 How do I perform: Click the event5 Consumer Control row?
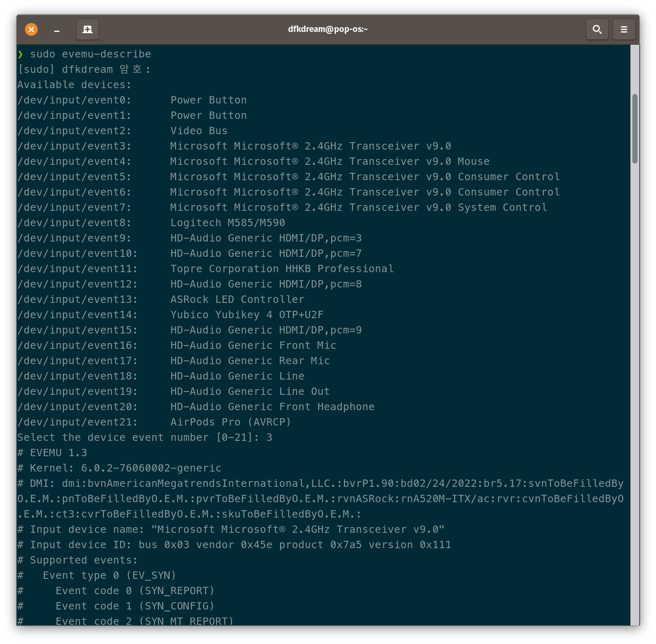[x=289, y=177]
